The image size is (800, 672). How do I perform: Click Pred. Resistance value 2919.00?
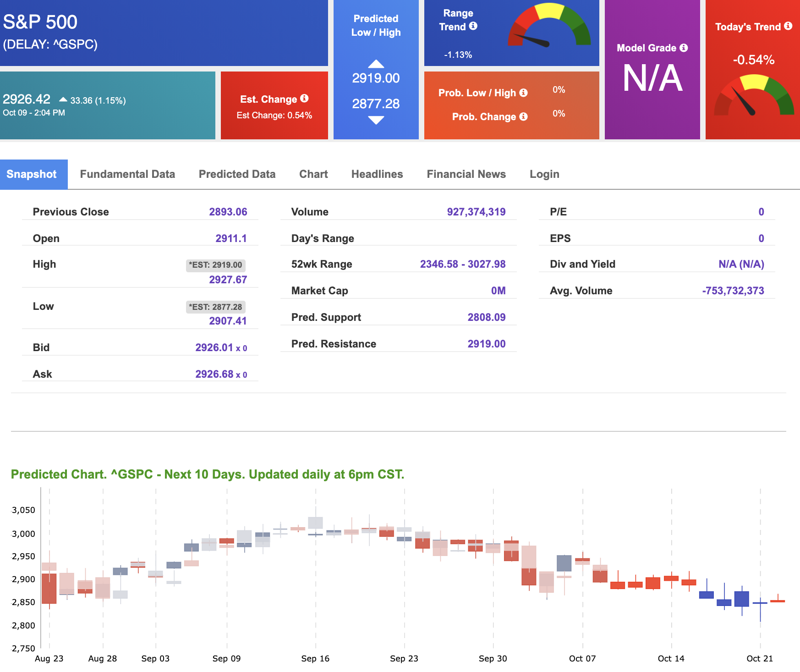click(x=487, y=344)
